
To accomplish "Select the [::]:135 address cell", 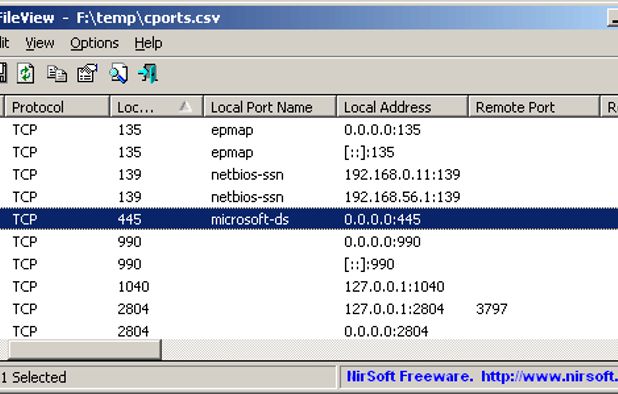I will 369,152.
